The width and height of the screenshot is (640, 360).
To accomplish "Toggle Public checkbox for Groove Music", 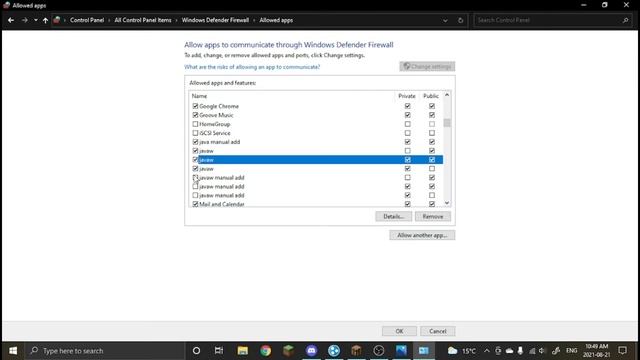I will pyautogui.click(x=432, y=115).
